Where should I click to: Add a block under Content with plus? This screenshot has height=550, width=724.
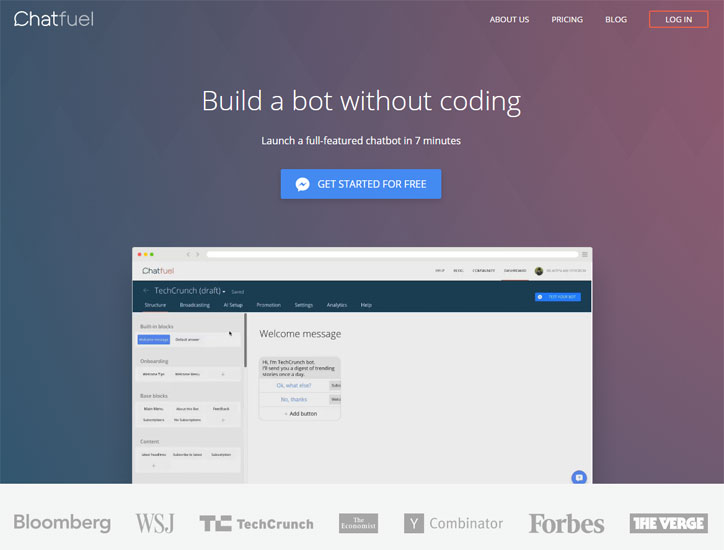(154, 465)
